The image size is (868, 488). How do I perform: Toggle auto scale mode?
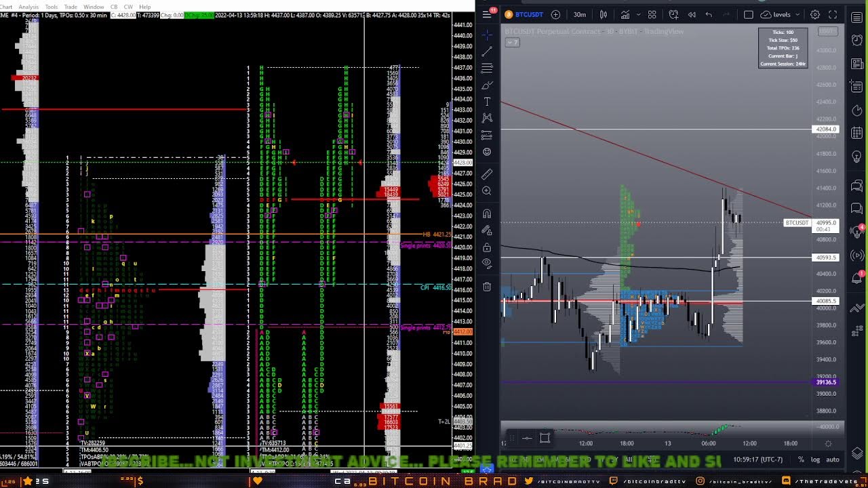point(833,460)
